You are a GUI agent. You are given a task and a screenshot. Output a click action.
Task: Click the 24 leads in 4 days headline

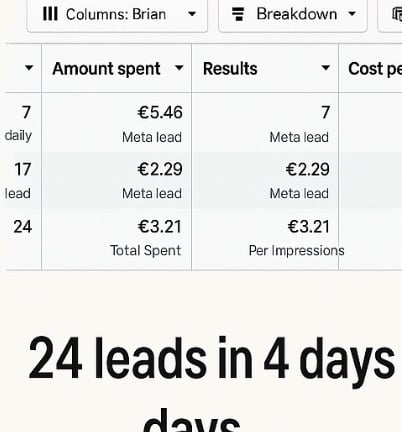click(x=212, y=383)
